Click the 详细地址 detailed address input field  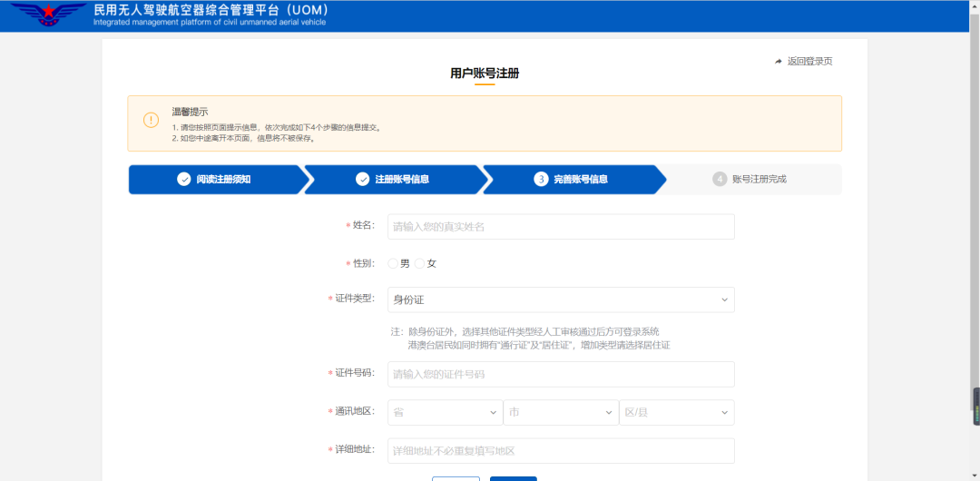pyautogui.click(x=560, y=451)
